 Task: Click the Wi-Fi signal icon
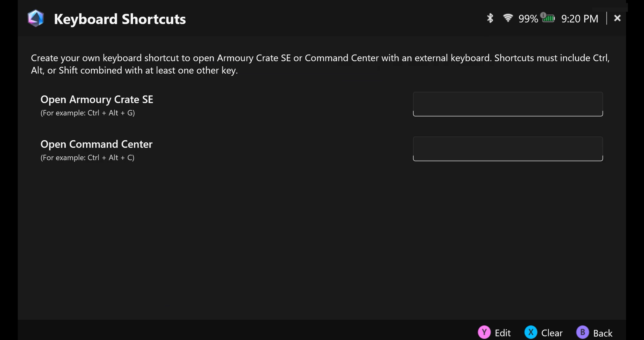[508, 18]
